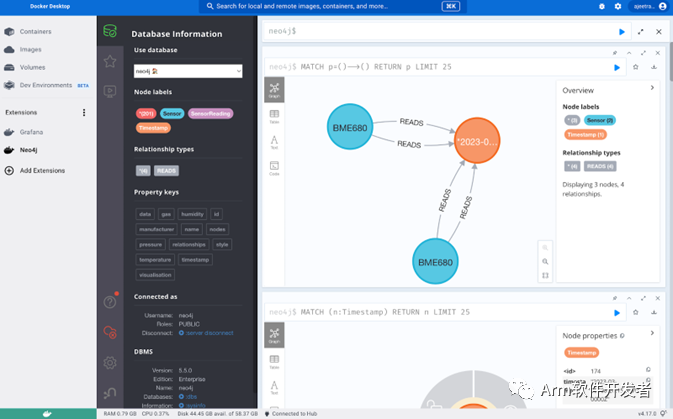Open Volumes in Docker Desktop sidebar
Image resolution: width=673 pixels, height=419 pixels.
[32, 67]
